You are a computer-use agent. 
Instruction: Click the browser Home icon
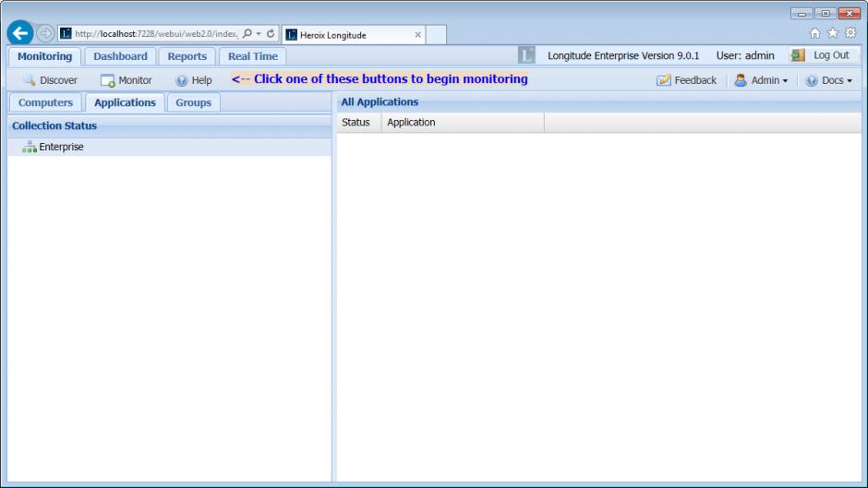point(814,33)
